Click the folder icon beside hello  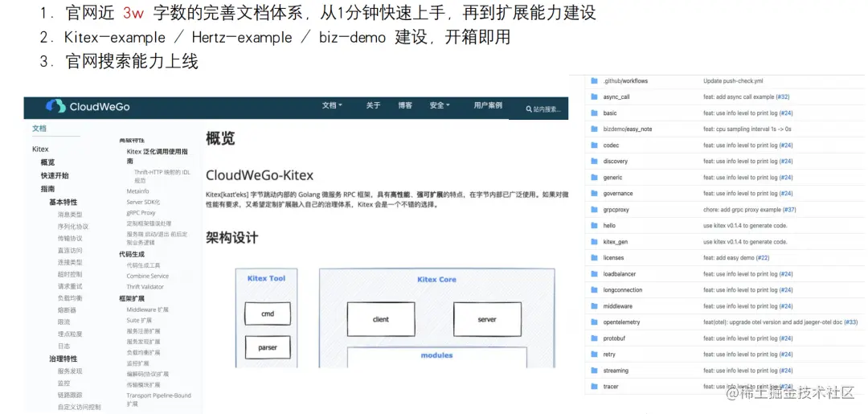(594, 226)
